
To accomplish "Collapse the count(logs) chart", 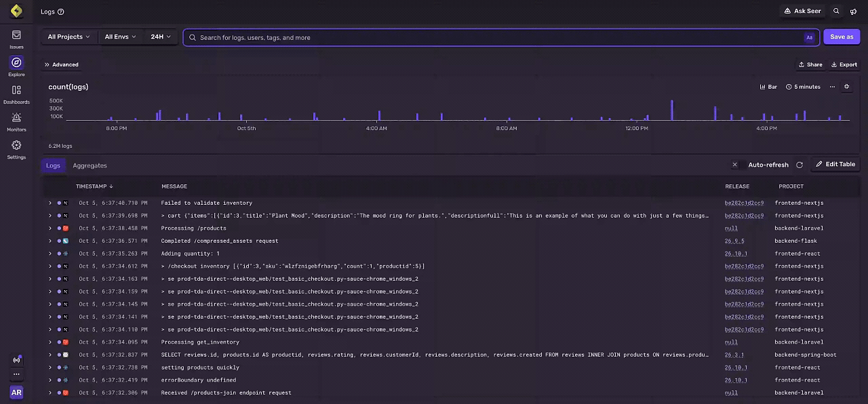I will (846, 87).
